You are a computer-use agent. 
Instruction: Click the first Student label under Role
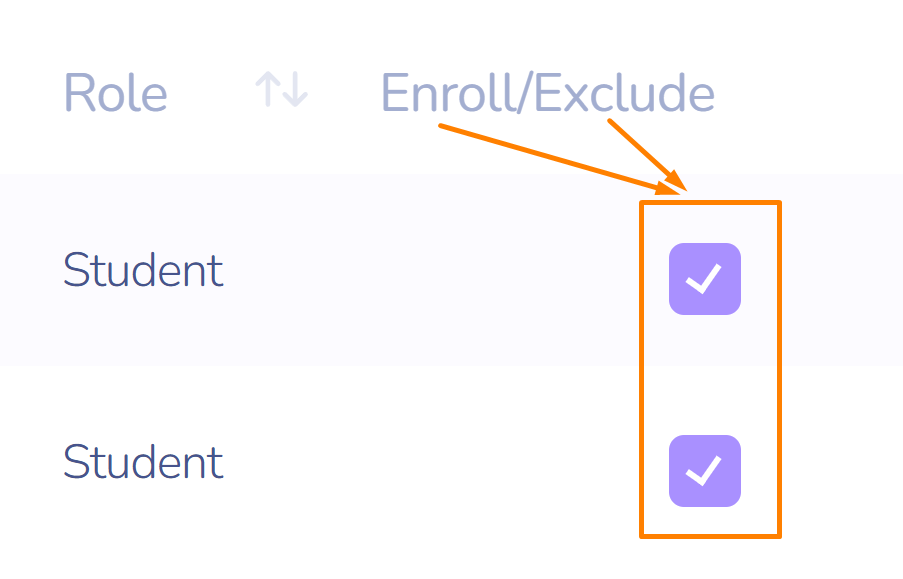tap(143, 271)
